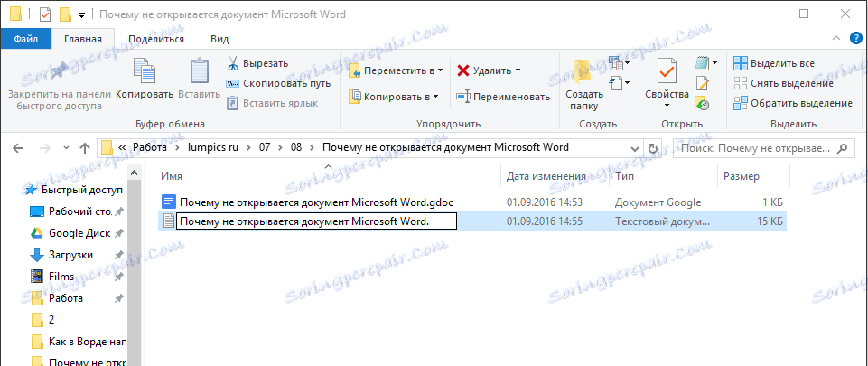Screen dimensions: 868x366
Task: Click the navigation pane scrollbar up arrow
Action: coord(134,174)
